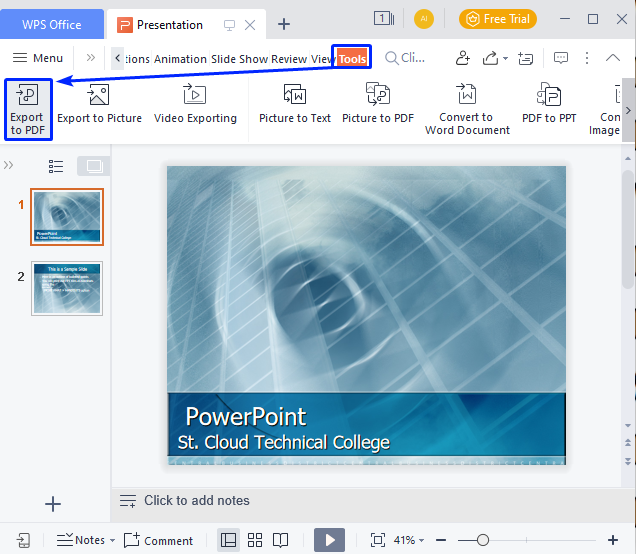Screen dimensions: 636x554
Task: Open the add collaborator icon
Action: click(462, 58)
